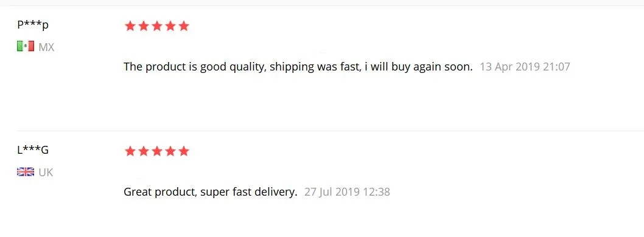Click the 13 Apr 2019 21:07 timestamp
The height and width of the screenshot is (237, 644).
pos(525,67)
